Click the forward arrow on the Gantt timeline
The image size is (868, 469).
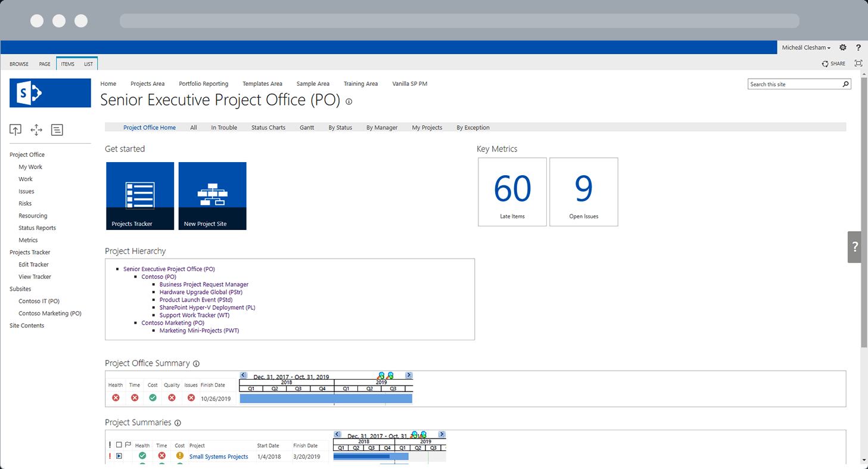409,375
